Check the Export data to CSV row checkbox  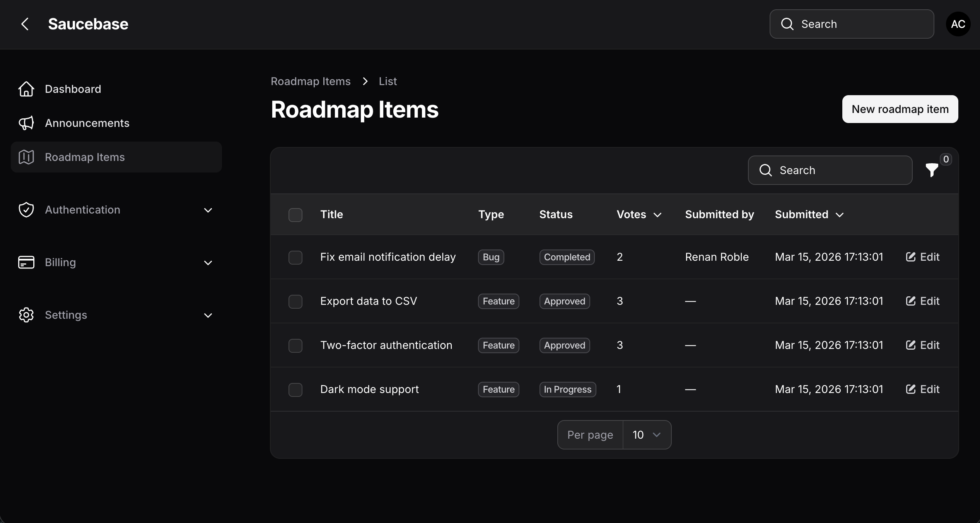point(295,301)
